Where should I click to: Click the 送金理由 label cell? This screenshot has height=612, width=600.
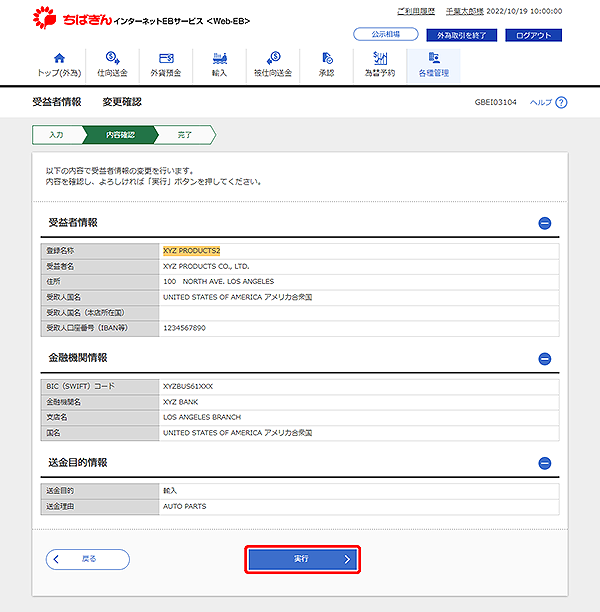pos(100,507)
